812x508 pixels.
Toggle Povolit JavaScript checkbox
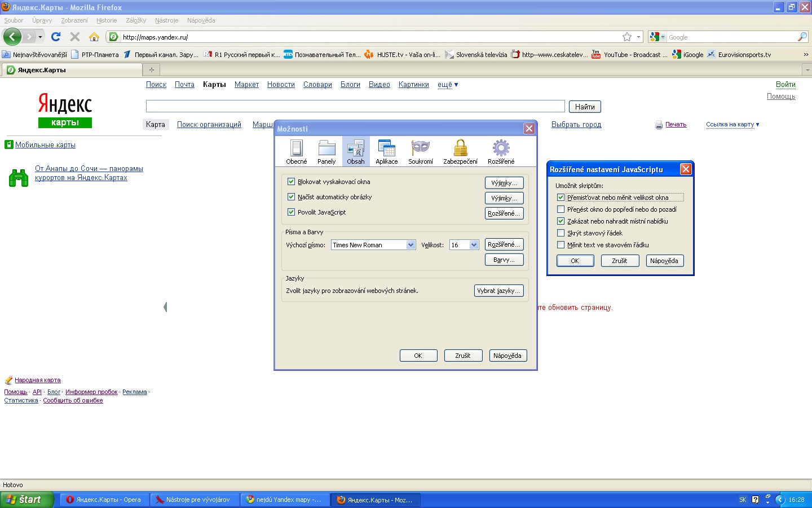[291, 212]
